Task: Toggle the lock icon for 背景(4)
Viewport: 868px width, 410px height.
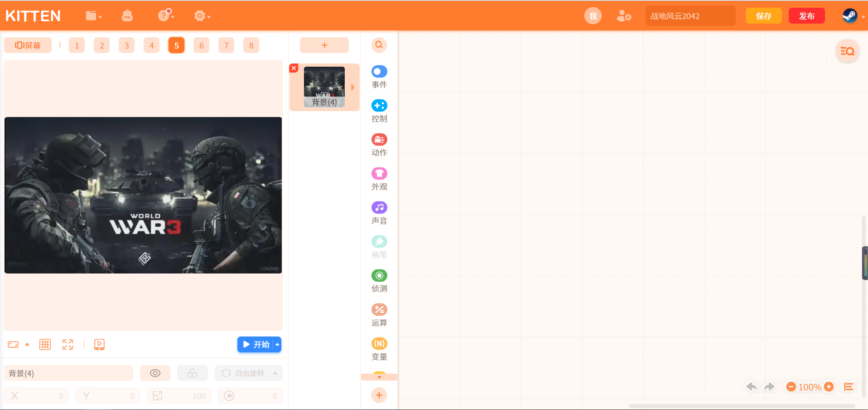Action: coord(193,373)
